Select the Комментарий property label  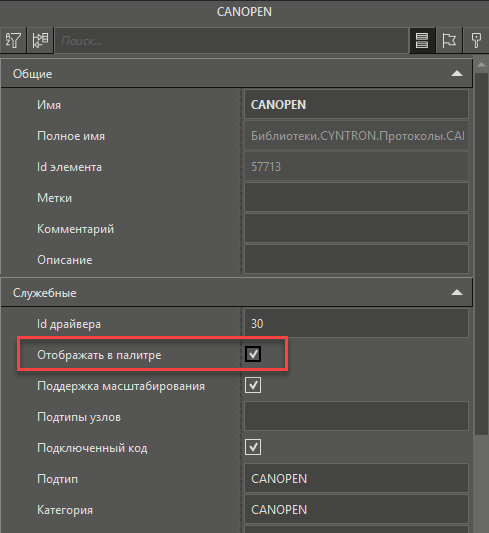pos(75,229)
